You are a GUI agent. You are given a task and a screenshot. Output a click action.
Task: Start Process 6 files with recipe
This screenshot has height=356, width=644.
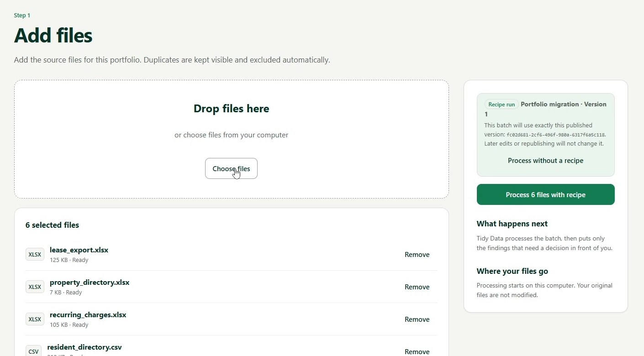pos(545,194)
